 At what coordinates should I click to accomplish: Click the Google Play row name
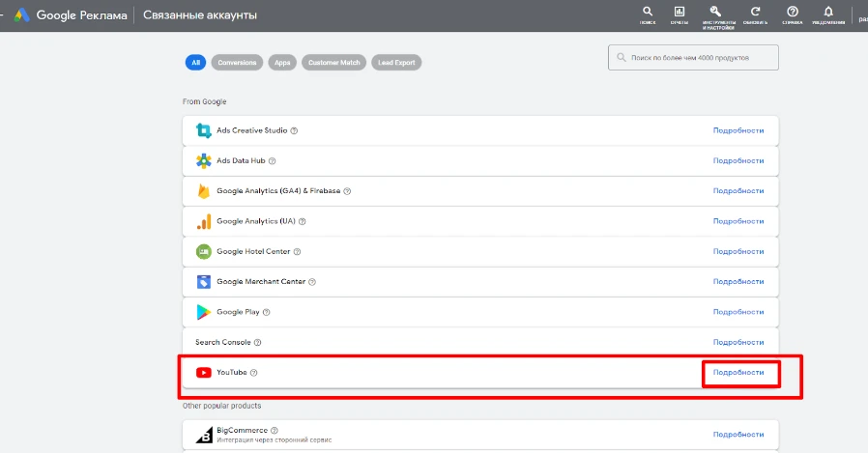(x=238, y=312)
